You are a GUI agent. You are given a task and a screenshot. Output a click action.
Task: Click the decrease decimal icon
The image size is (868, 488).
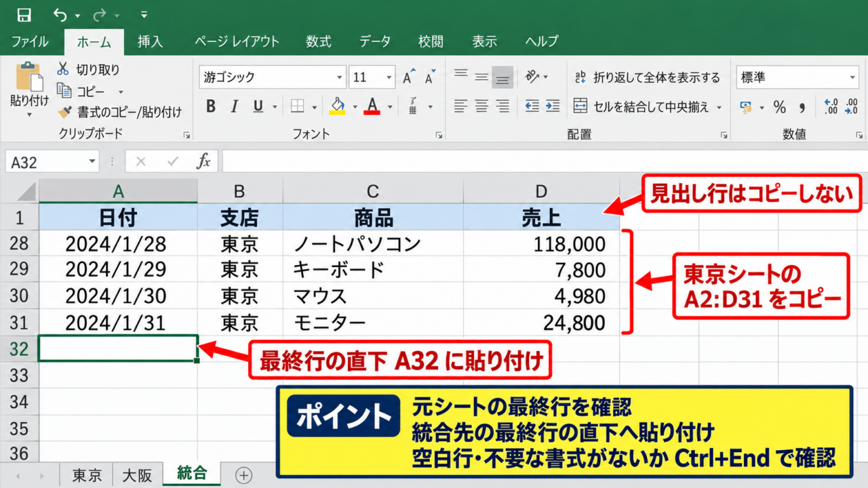tap(851, 107)
